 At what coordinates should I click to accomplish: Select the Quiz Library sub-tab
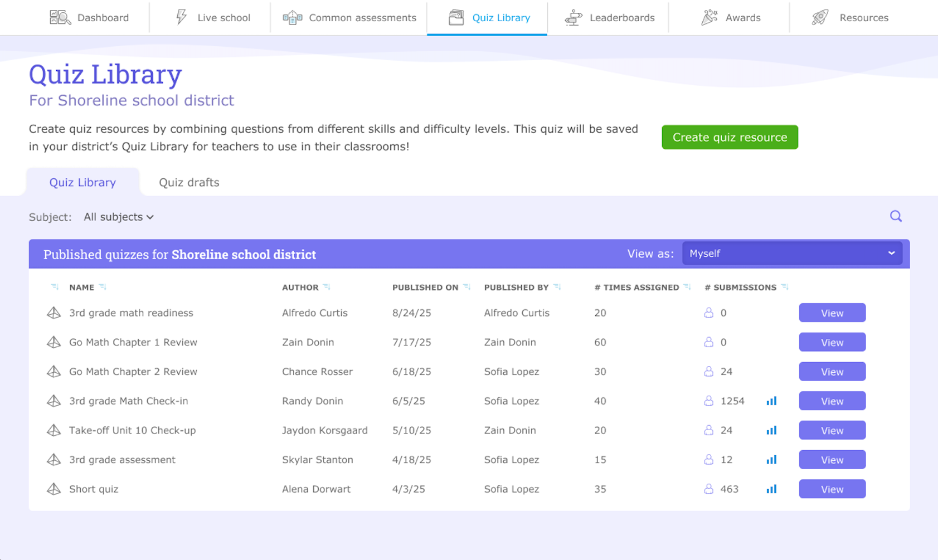pos(82,182)
